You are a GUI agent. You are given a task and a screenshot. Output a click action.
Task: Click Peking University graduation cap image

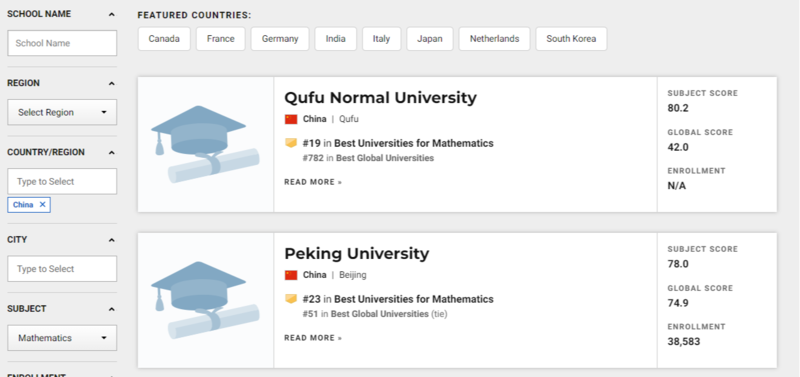(205, 300)
